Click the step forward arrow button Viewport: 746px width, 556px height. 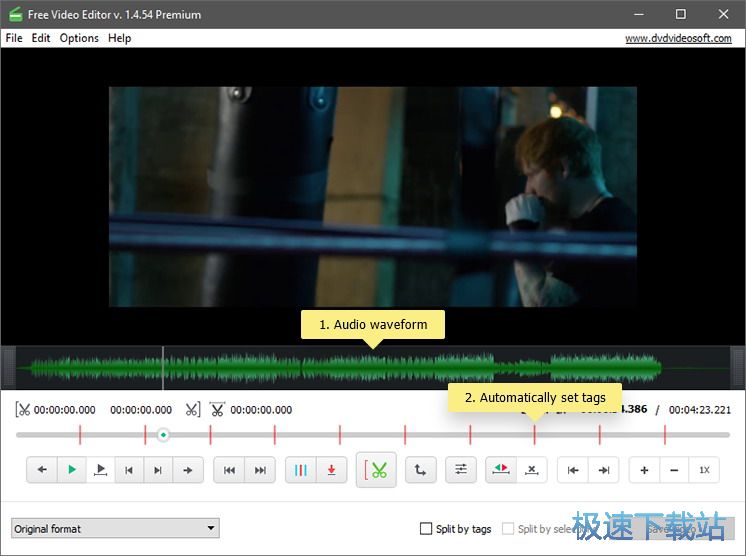click(188, 470)
